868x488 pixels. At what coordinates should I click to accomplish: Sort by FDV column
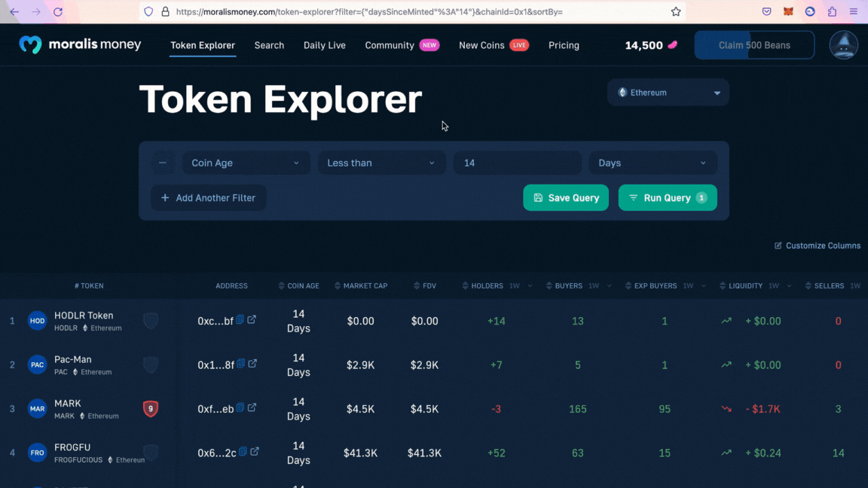tap(425, 285)
